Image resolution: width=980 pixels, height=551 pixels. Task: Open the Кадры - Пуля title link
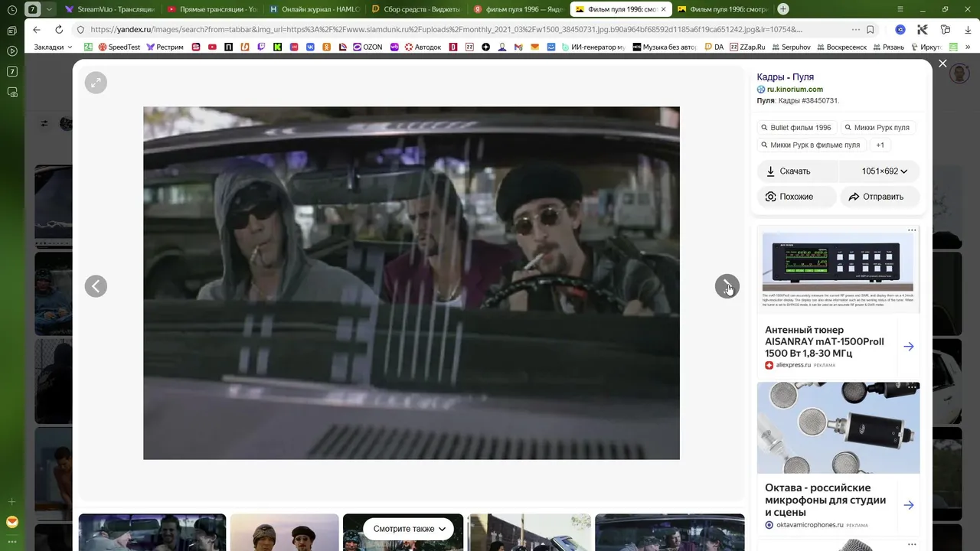[x=785, y=77]
